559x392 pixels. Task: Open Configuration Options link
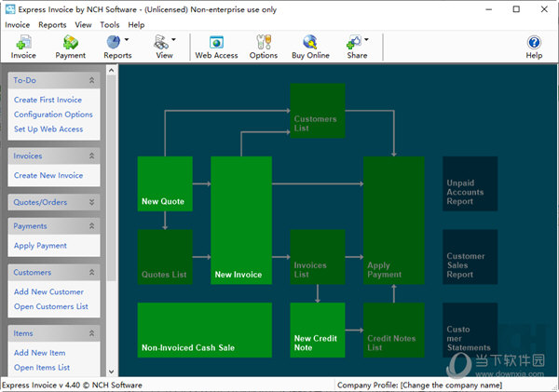[x=53, y=115]
